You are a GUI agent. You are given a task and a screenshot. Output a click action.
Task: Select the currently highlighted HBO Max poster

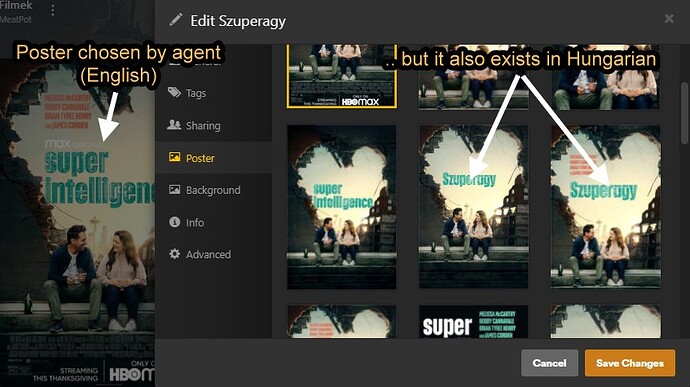(x=342, y=76)
